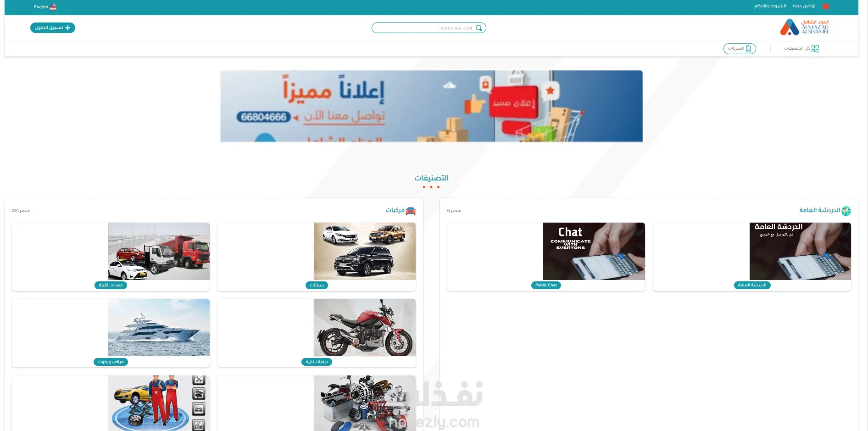Open the Public Chat label
The image size is (868, 431).
[546, 285]
